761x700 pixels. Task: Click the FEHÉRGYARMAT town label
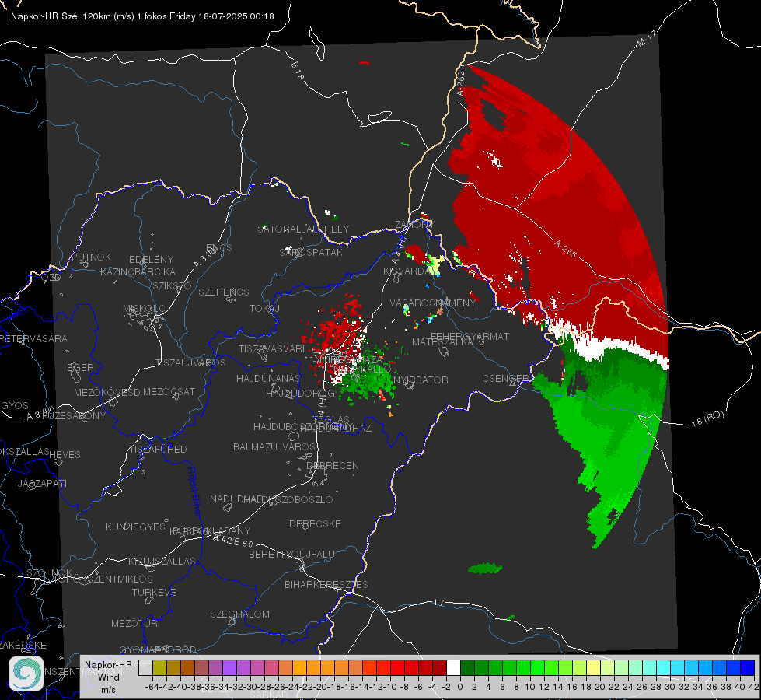[x=470, y=336]
